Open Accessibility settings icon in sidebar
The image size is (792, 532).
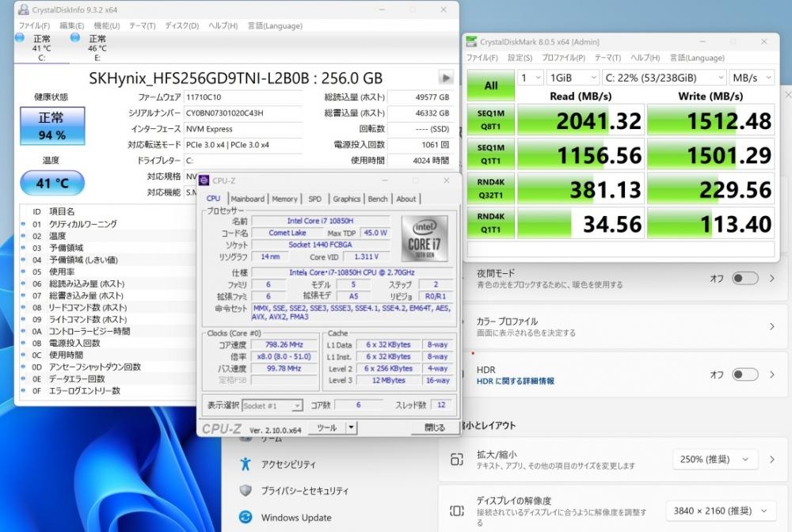246,464
